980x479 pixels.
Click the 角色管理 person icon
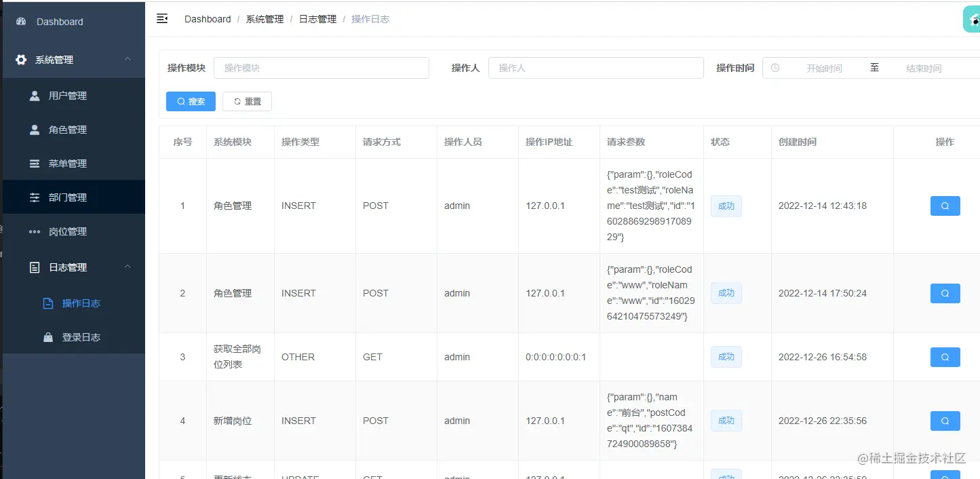pyautogui.click(x=35, y=130)
